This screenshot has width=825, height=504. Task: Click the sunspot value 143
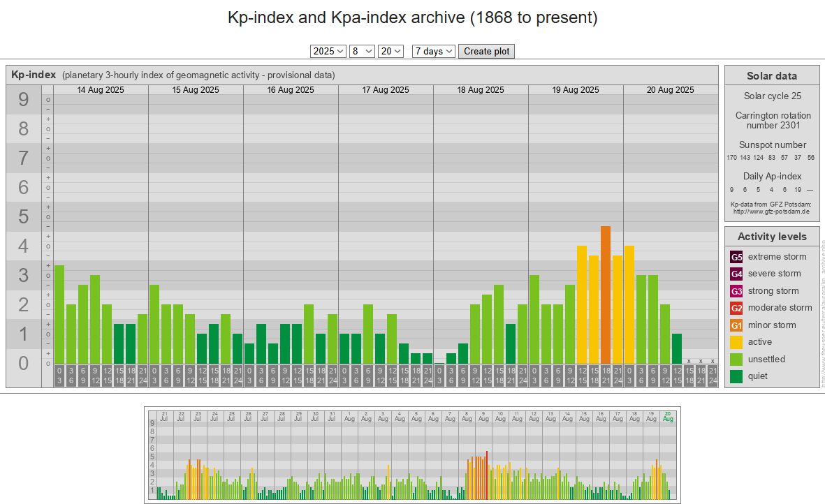click(x=745, y=158)
